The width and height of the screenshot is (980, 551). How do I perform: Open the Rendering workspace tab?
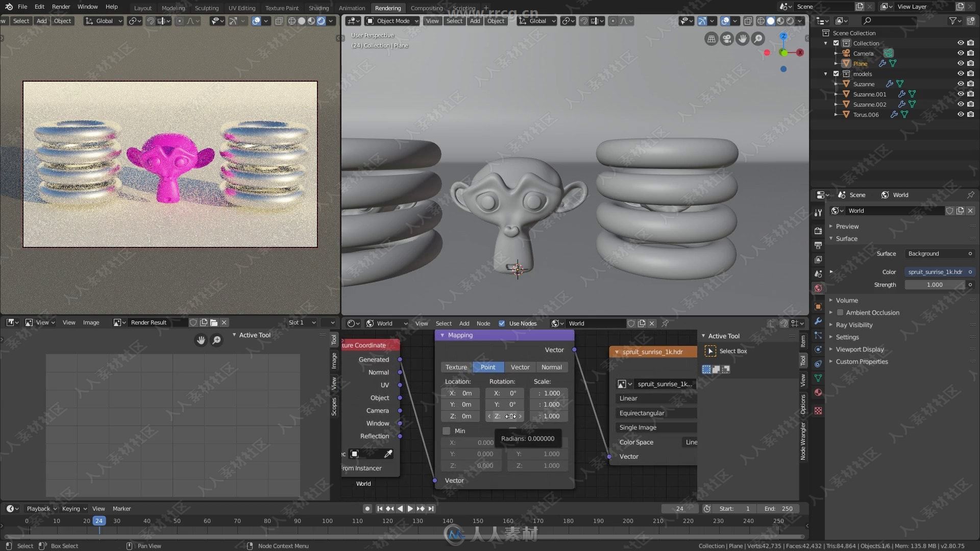coord(388,7)
